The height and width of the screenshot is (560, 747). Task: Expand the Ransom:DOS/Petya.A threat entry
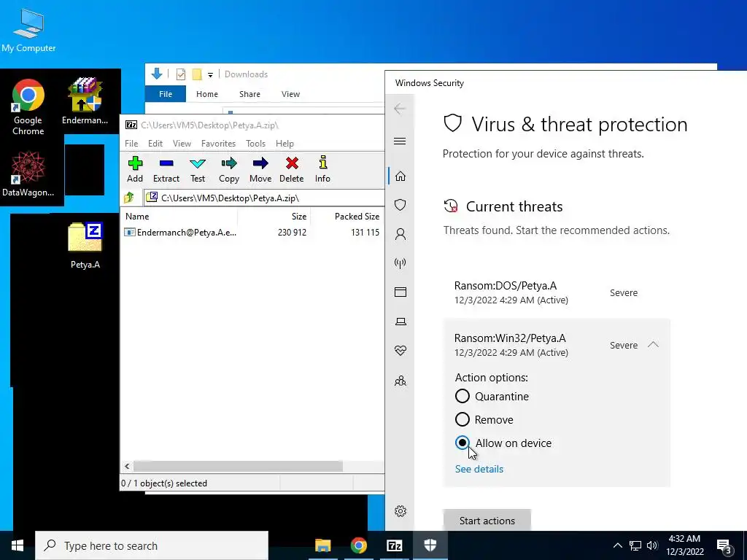556,292
